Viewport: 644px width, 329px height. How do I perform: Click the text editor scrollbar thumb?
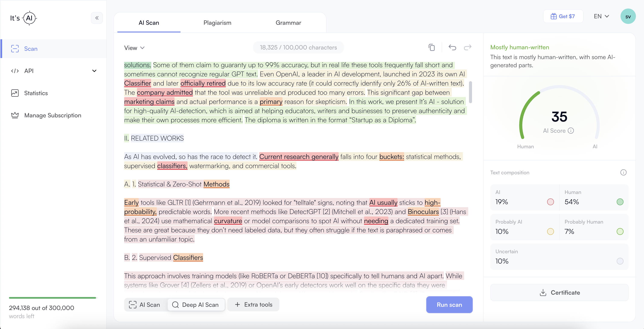pos(470,92)
